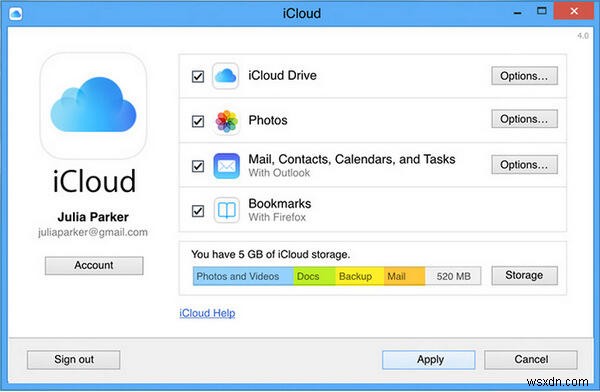Toggle the Bookmarks checkbox
This screenshot has height=392, width=600.
(198, 211)
